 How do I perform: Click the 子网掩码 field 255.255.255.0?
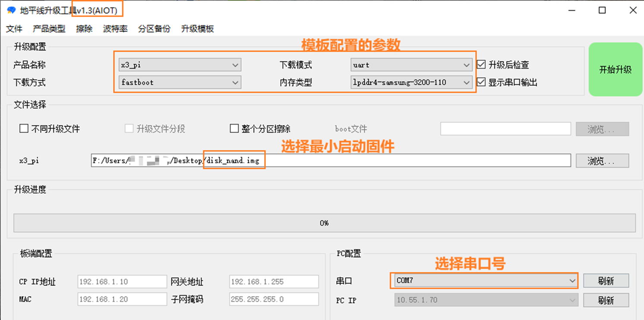274,299
